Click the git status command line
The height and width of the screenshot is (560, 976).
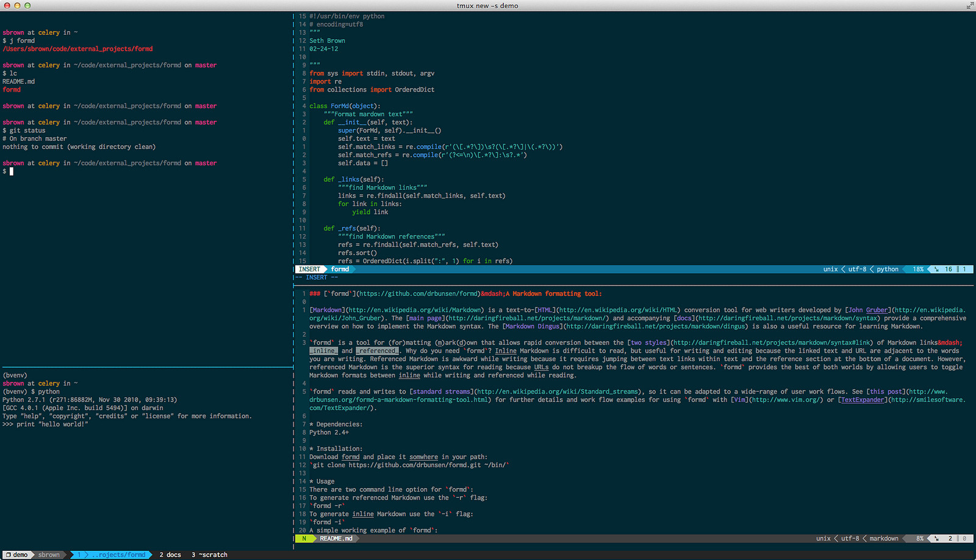24,131
